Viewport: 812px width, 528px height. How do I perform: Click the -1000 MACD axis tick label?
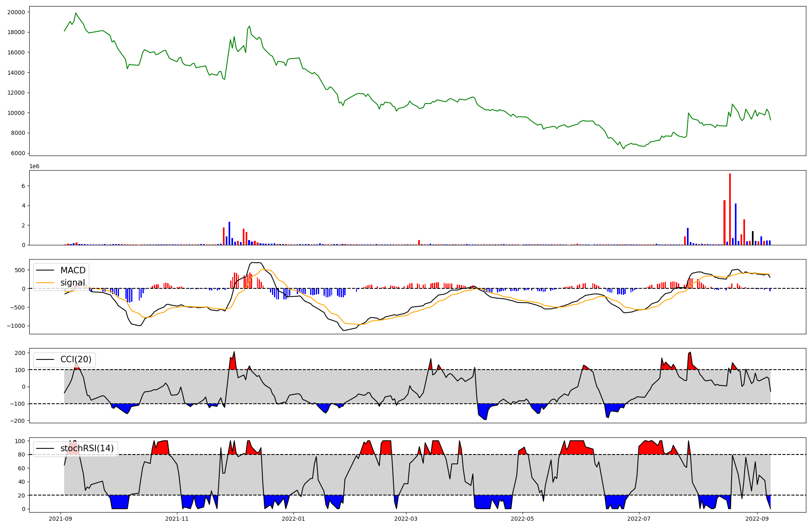[x=16, y=326]
